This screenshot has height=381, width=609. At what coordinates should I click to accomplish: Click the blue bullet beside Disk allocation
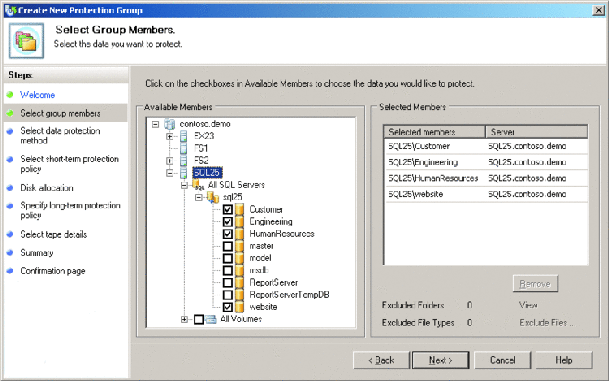pos(10,188)
